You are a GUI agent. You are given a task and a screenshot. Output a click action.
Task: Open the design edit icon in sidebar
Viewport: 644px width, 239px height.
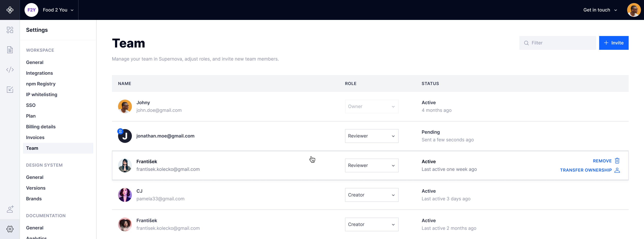[x=10, y=89]
